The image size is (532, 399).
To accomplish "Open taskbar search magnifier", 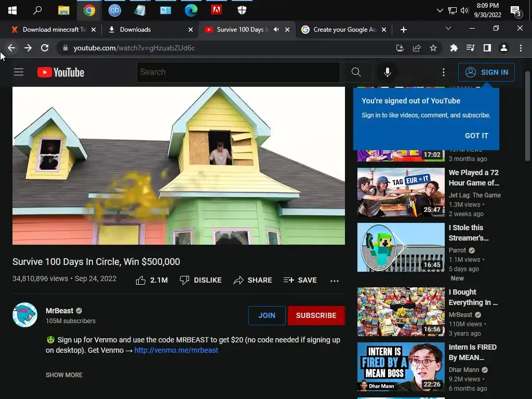I will pos(37,10).
